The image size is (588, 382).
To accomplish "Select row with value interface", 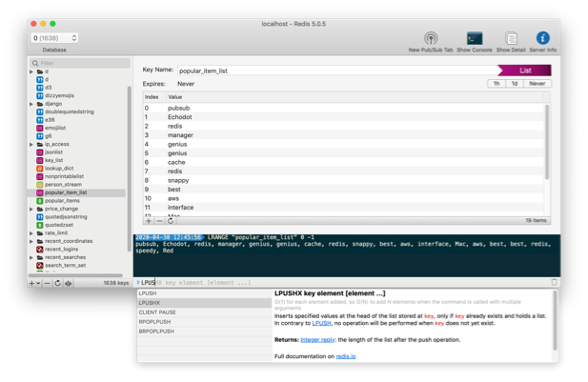I will click(x=343, y=208).
